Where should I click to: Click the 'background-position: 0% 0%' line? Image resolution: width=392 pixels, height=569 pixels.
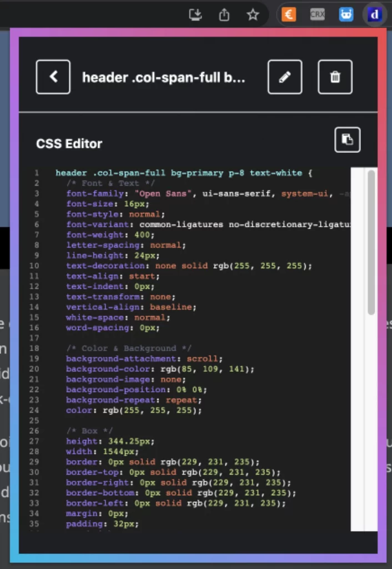click(137, 390)
